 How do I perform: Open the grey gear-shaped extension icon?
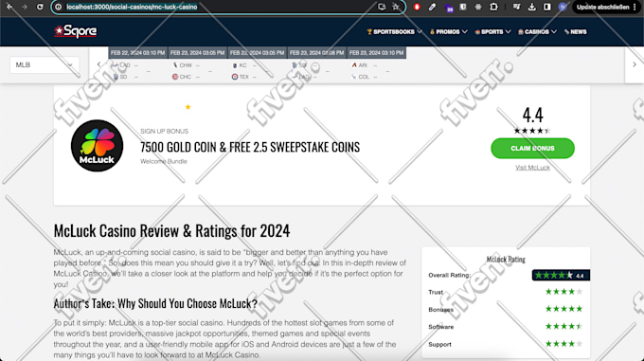[x=478, y=7]
